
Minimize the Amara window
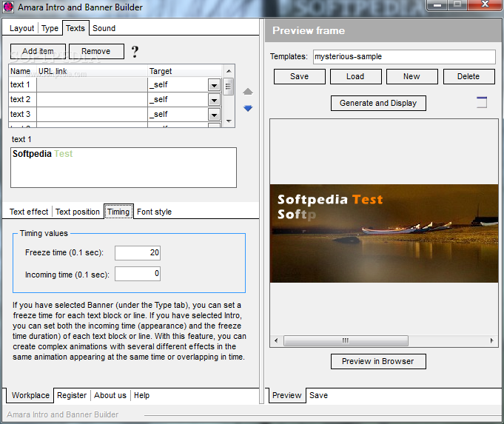coord(437,5)
